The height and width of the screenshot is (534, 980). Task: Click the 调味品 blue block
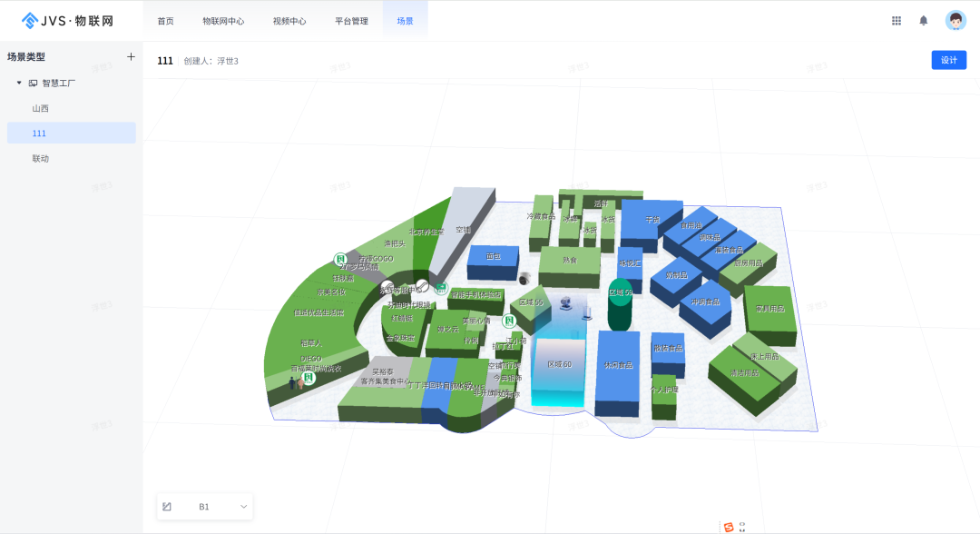point(710,238)
